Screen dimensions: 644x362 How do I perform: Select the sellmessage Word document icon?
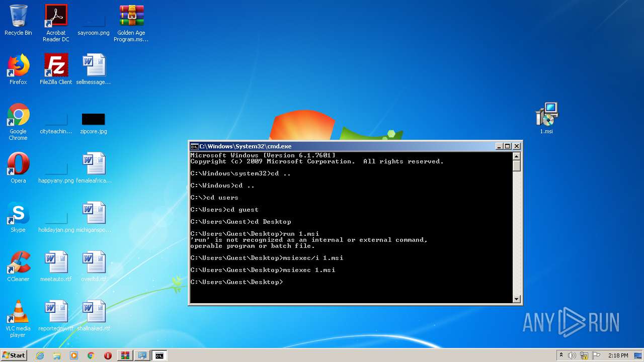pos(94,69)
